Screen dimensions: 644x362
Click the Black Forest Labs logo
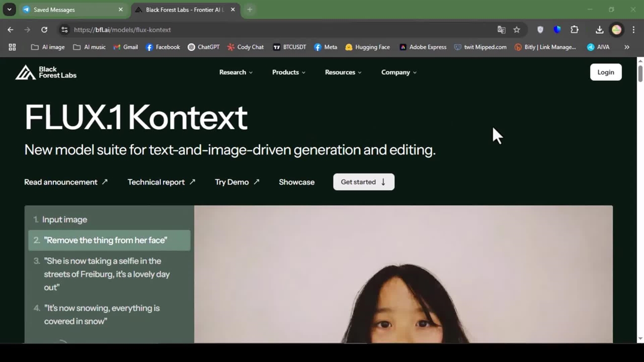46,72
